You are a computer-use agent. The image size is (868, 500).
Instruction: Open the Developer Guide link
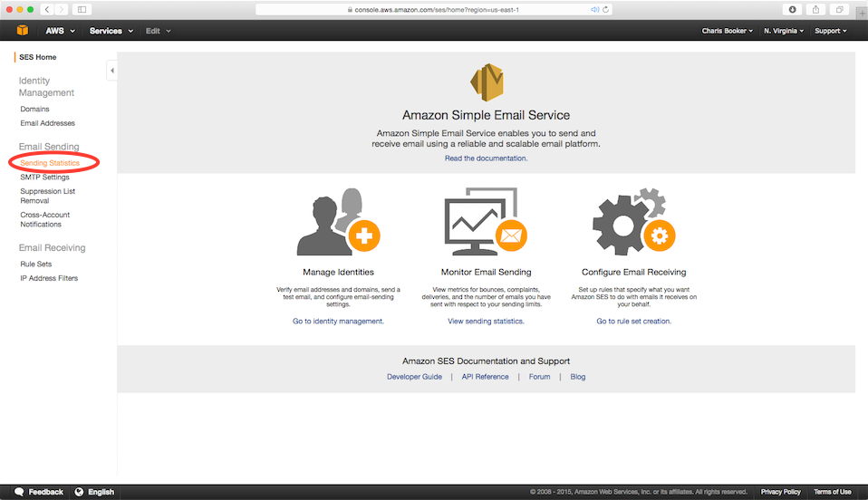click(415, 377)
